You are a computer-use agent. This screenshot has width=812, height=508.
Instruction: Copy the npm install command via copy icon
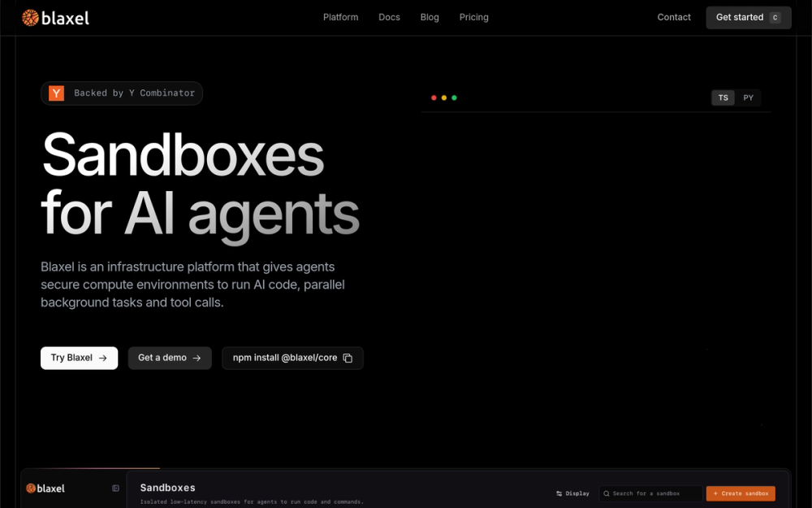click(x=348, y=358)
